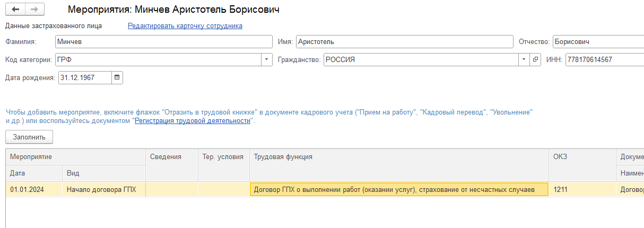Click into the Имя field
Viewport: 644px width, 228px height.
[x=404, y=42]
